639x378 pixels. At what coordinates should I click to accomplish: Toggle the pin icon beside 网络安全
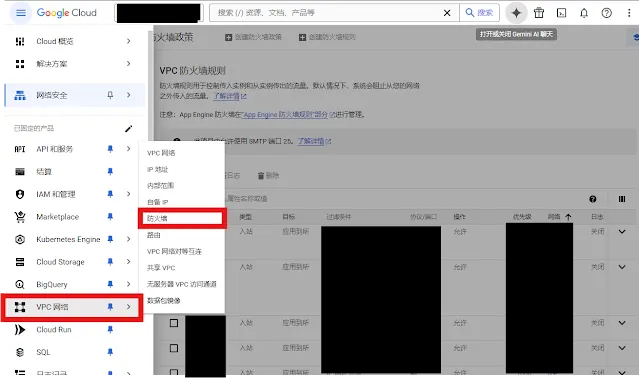coord(110,95)
